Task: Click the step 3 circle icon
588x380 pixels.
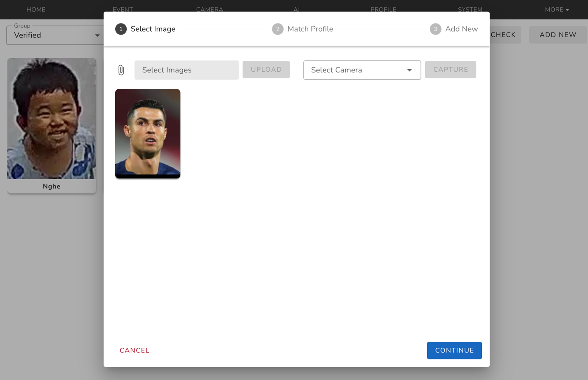Action: click(x=435, y=29)
